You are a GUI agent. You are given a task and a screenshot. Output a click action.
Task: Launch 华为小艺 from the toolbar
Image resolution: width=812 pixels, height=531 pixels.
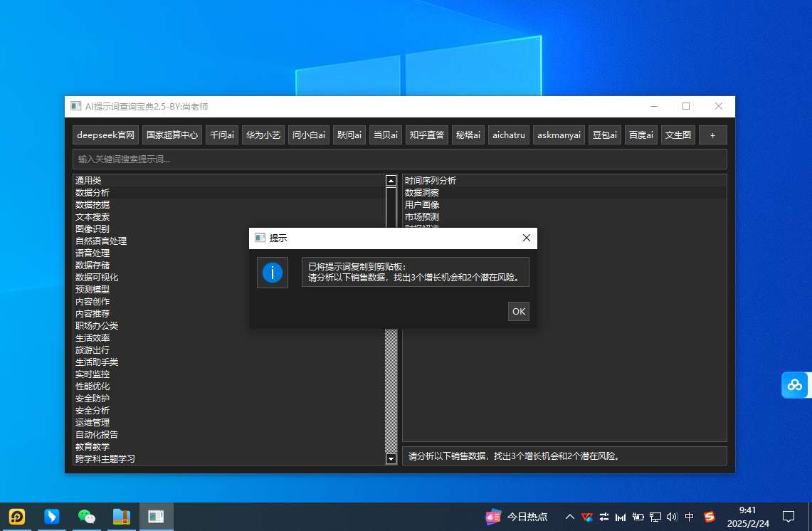[263, 135]
